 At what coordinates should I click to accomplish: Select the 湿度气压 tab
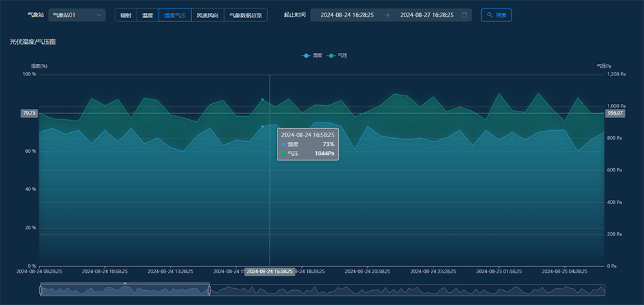click(175, 15)
